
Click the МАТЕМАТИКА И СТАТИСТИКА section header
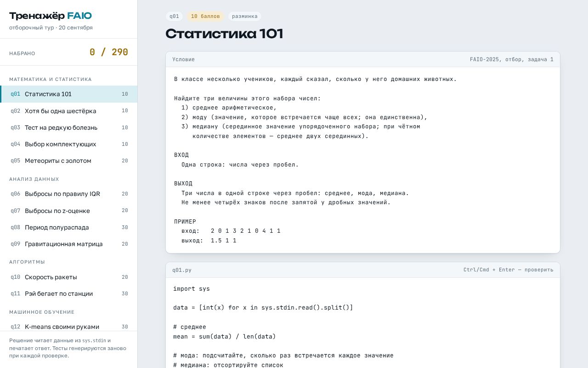coord(51,79)
